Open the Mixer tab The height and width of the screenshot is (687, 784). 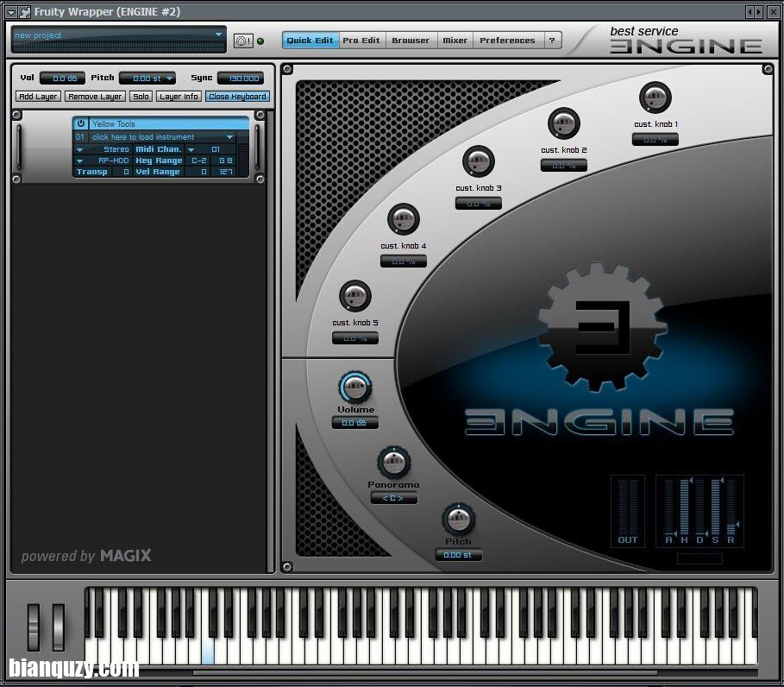click(455, 41)
